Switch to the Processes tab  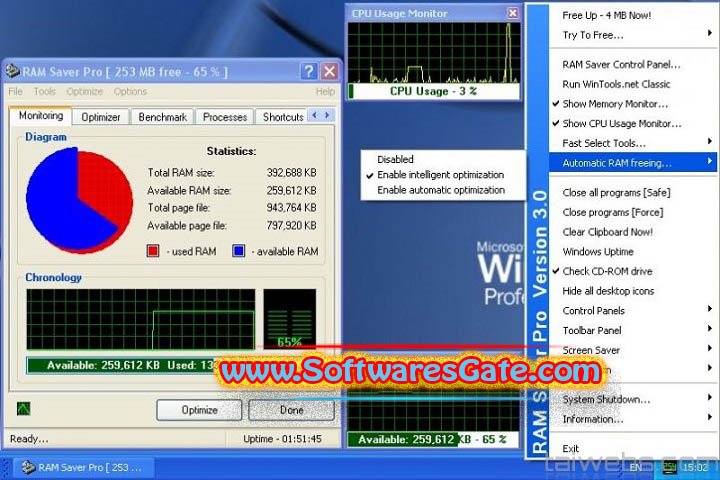click(225, 117)
